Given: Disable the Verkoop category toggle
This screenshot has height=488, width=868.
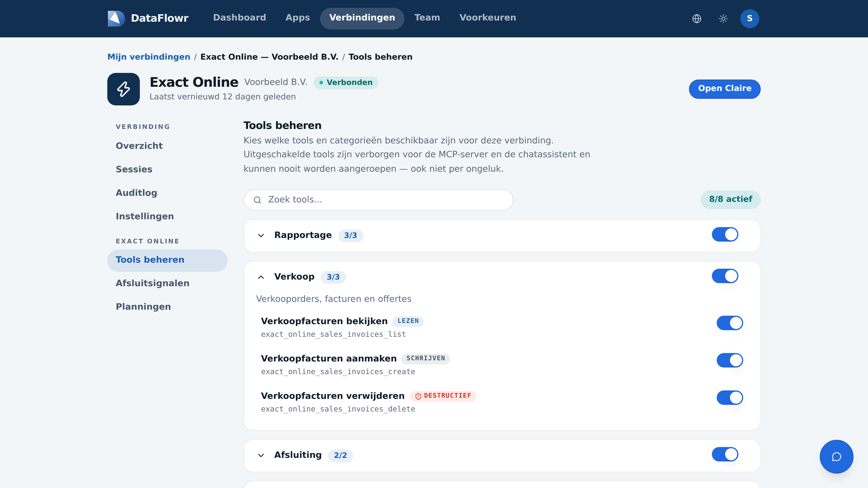Looking at the screenshot, I should 725,276.
